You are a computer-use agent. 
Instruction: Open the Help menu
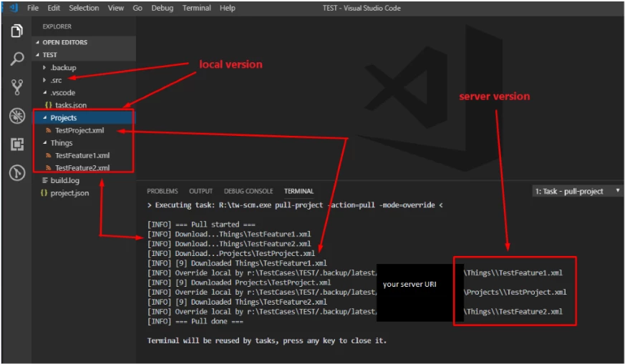click(227, 8)
